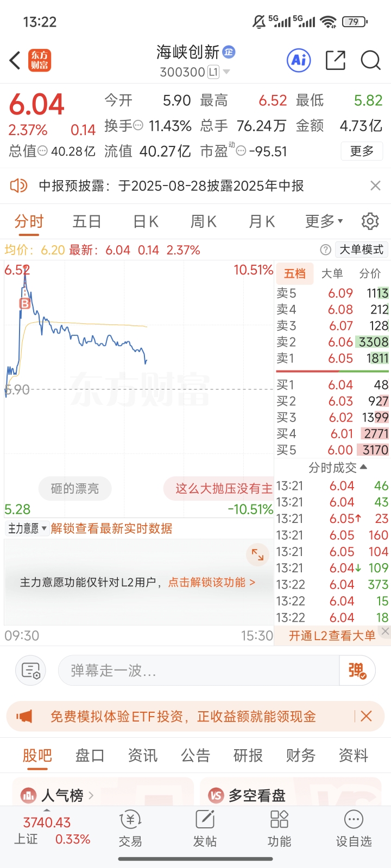Tap the 更多 quote details button
Image resolution: width=391 pixels, height=868 pixels.
coord(362,151)
